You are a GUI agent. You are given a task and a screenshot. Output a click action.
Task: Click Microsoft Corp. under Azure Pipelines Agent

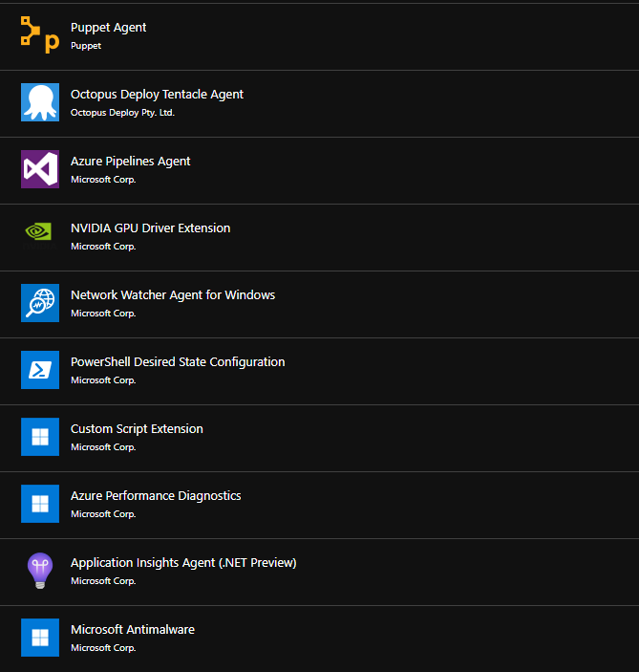[103, 180]
